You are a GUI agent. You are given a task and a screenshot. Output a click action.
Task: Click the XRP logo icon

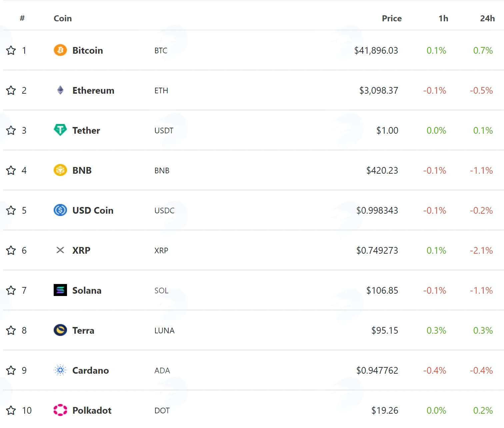60,250
